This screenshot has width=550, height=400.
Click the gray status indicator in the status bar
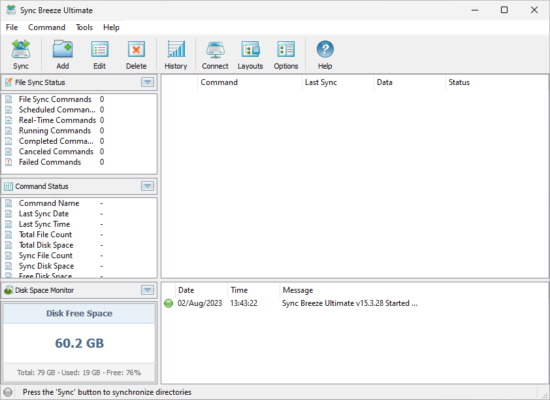(8, 392)
